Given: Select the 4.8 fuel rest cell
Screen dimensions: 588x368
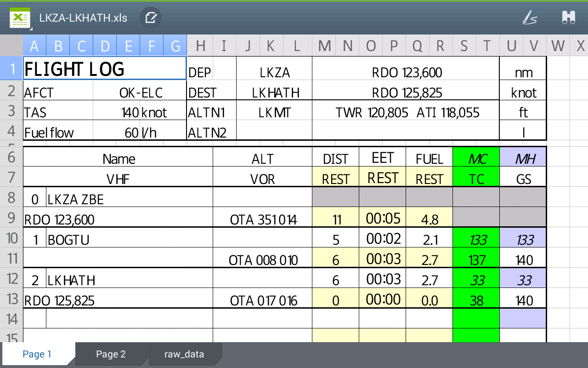Looking at the screenshot, I should click(x=430, y=218).
